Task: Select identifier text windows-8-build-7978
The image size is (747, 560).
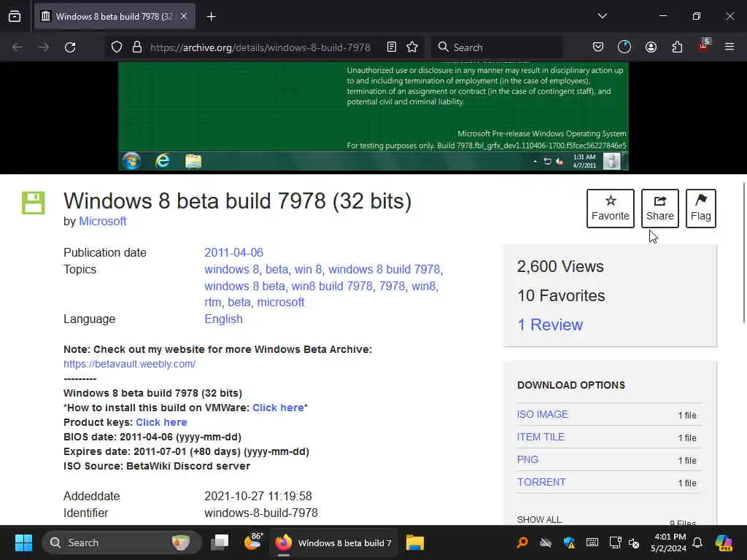Action: coord(261,513)
